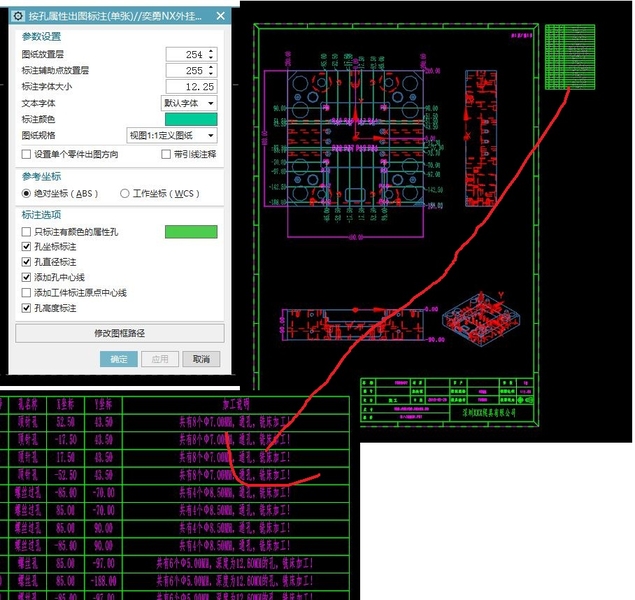Screen dimensions: 635x600
Task: Click the 加工说明 column header in enlarged table
Action: [x=236, y=404]
